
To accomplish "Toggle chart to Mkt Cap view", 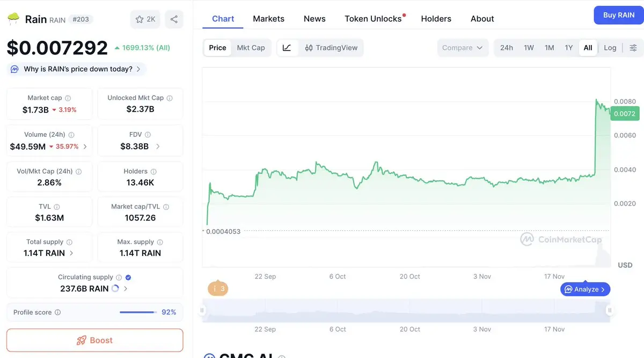I will coord(251,48).
